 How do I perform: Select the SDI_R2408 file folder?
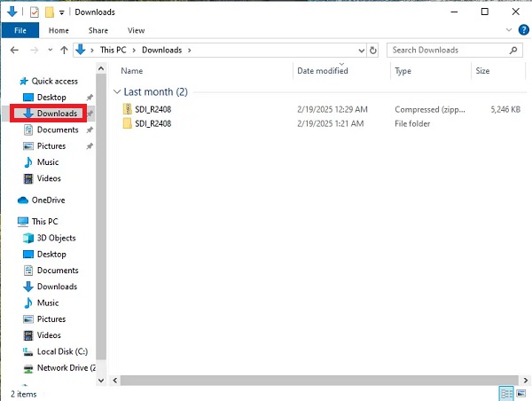click(153, 123)
